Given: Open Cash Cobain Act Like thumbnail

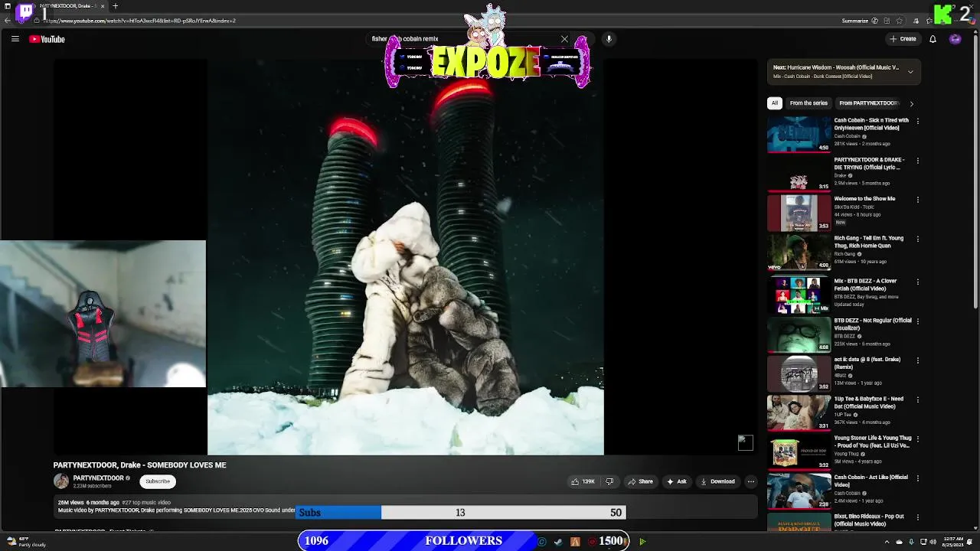Looking at the screenshot, I should click(799, 491).
